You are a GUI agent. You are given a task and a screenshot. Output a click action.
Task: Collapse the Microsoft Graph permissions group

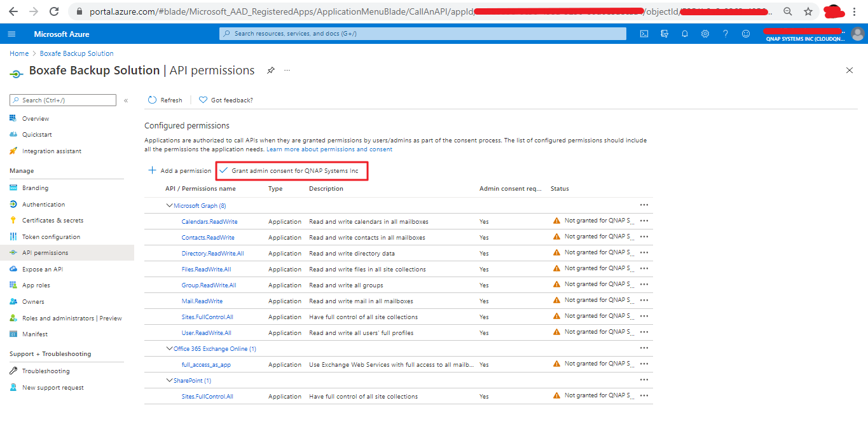point(169,206)
